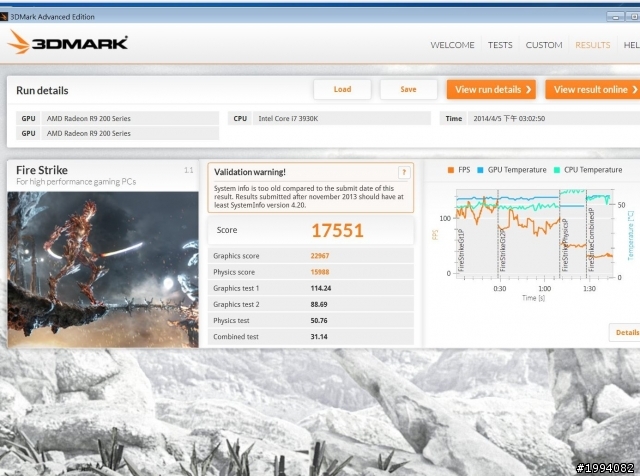Minimize the 3DMark window
The height and width of the screenshot is (476, 640).
tap(615, 17)
